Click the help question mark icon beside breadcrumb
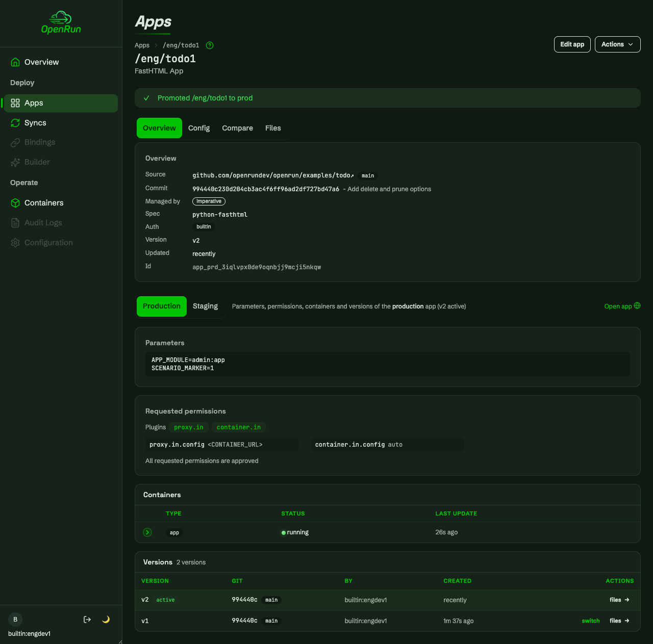Viewport: 653px width, 644px height. pos(210,45)
